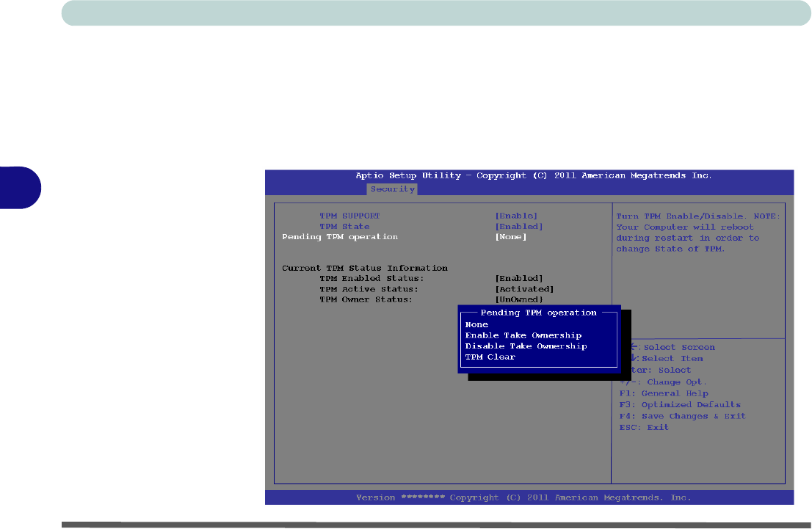Click the TPM Active Status [Activated] value
The image size is (812, 529).
click(x=524, y=289)
